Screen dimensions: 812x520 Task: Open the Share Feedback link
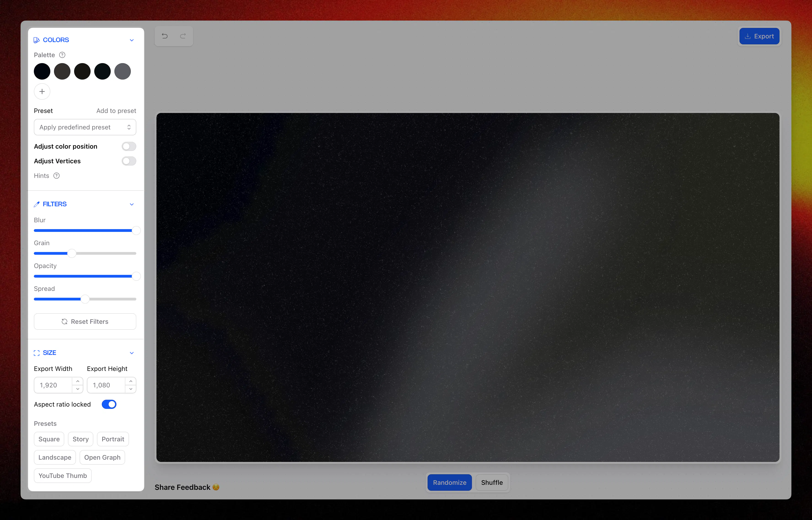tap(187, 487)
